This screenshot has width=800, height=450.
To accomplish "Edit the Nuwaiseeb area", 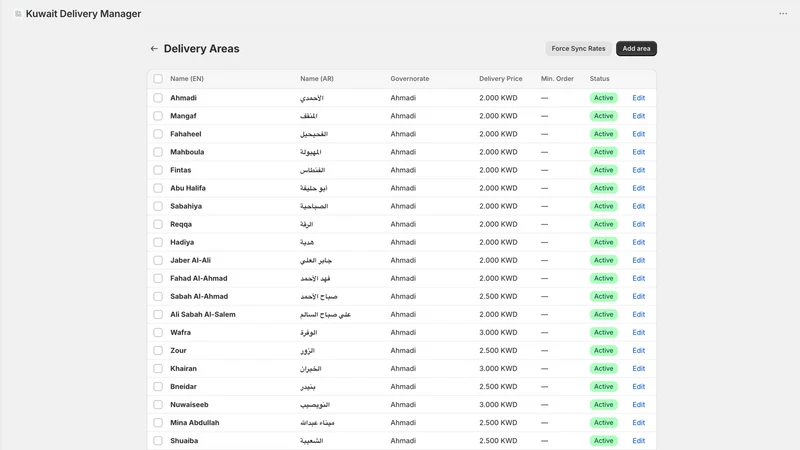I will [x=638, y=405].
